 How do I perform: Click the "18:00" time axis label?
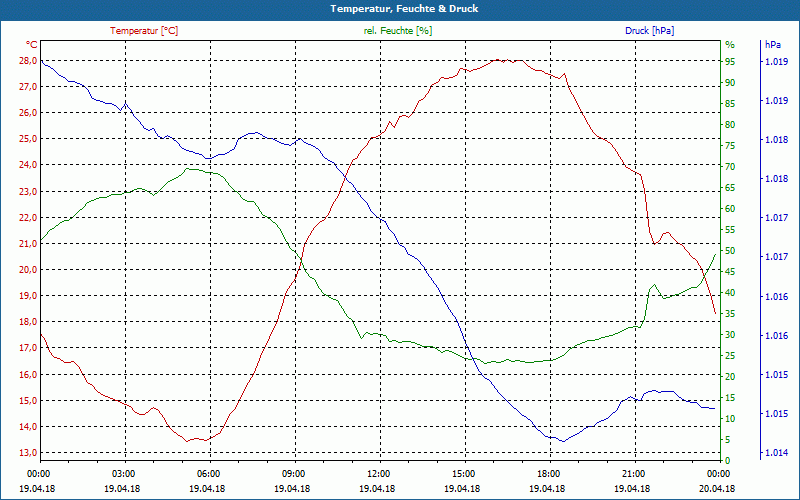click(x=548, y=473)
